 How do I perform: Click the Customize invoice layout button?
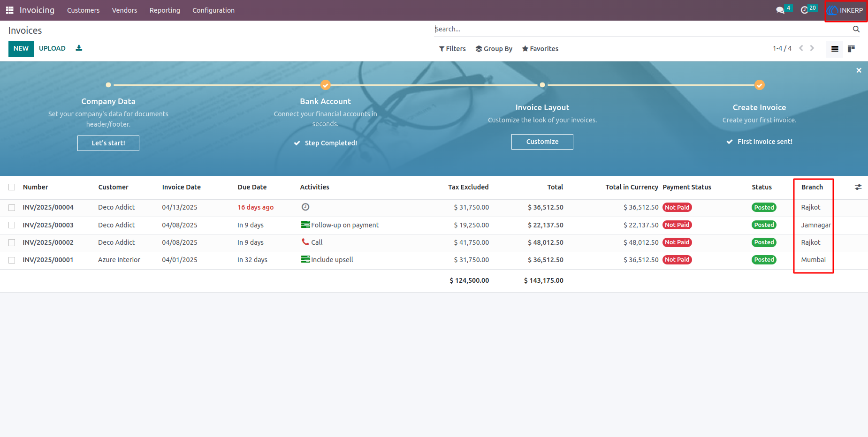542,142
